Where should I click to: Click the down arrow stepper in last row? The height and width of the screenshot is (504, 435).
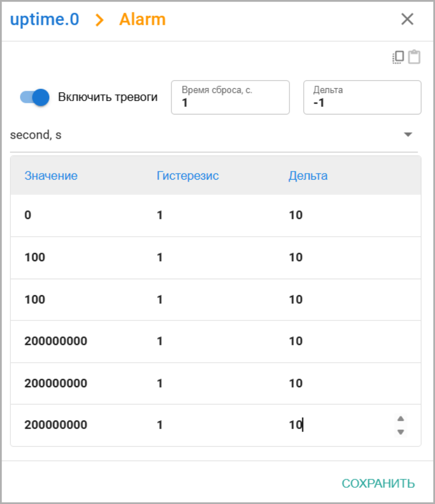point(400,432)
